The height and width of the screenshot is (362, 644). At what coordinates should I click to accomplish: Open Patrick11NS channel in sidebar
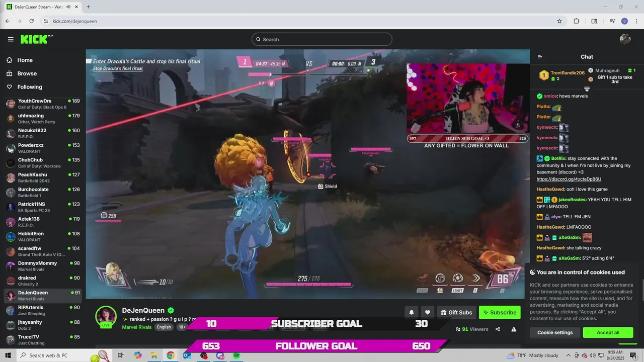coord(43,207)
